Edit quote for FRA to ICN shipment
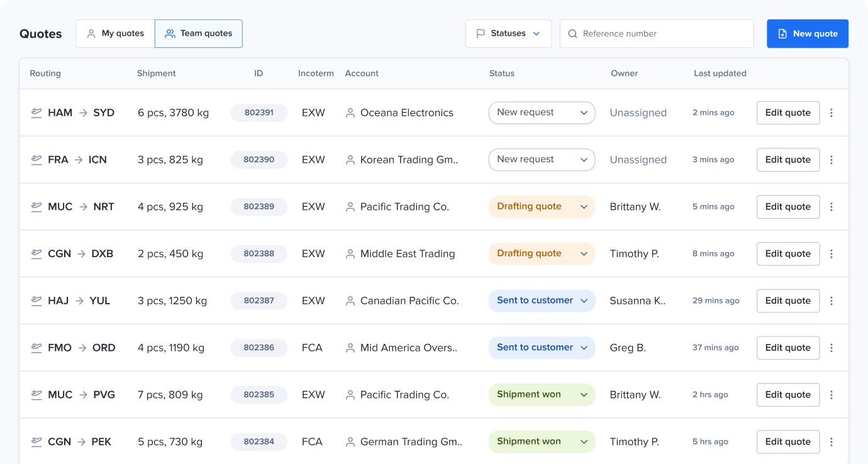Viewport: 868px width, 464px height. 788,160
